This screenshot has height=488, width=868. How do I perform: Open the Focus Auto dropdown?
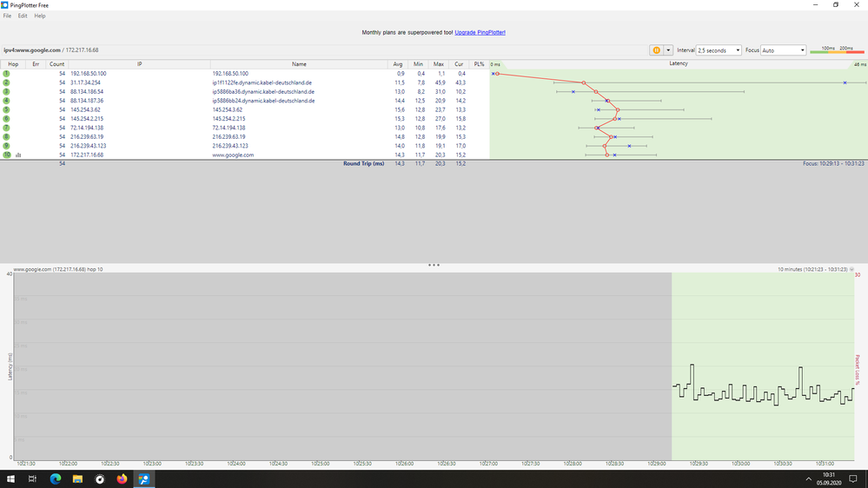[x=783, y=50]
